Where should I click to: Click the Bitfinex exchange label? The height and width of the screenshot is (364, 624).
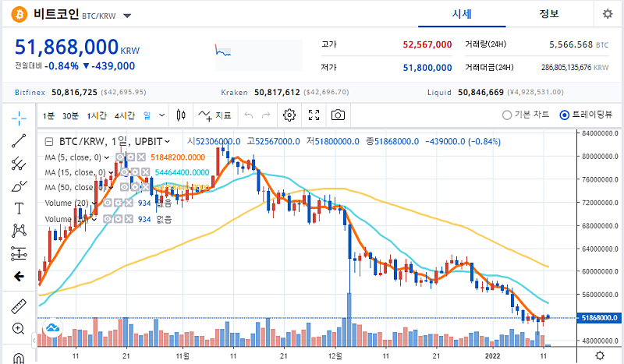click(30, 92)
